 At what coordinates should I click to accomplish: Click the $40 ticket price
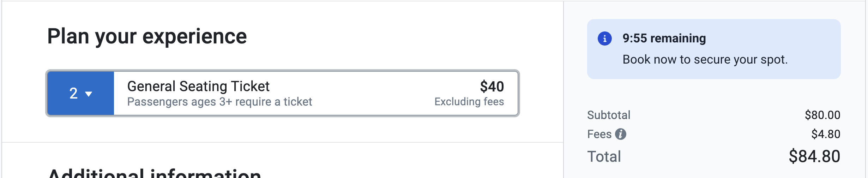coord(492,87)
